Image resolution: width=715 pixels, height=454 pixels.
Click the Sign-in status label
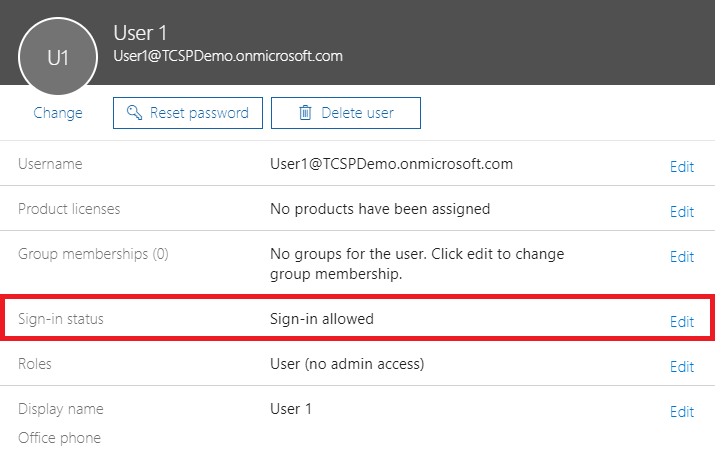[x=61, y=319]
